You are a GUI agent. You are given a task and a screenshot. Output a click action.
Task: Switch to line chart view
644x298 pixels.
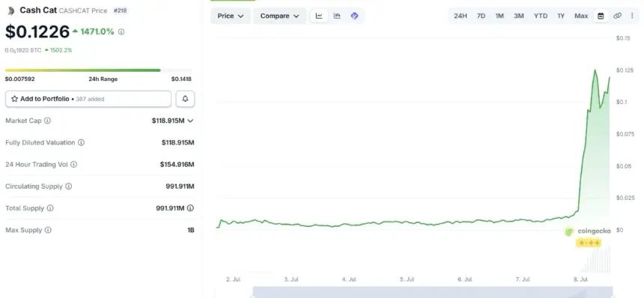319,16
